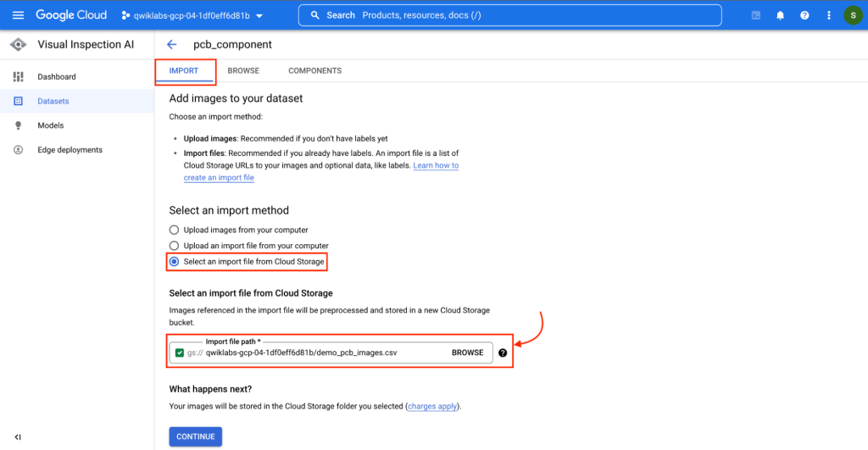Image resolution: width=868 pixels, height=450 pixels.
Task: Open the hamburger navigation menu
Action: (x=19, y=15)
